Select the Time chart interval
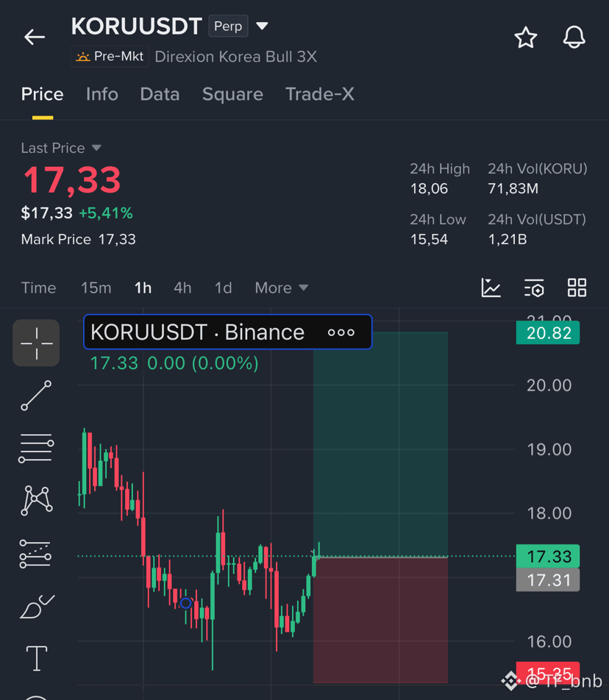The width and height of the screenshot is (609, 700). [x=38, y=288]
